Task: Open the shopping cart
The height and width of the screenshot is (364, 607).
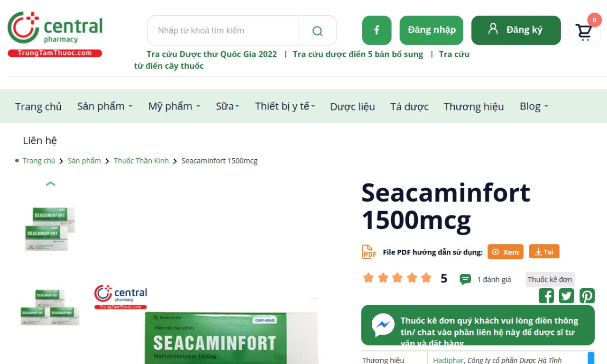Action: pos(584,31)
